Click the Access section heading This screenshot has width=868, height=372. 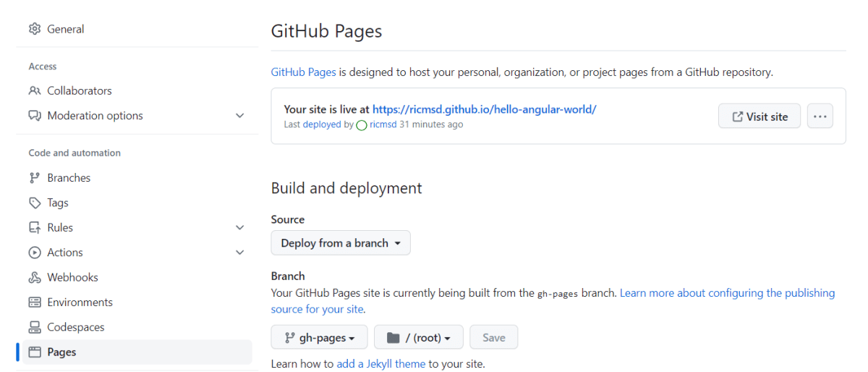[43, 67]
